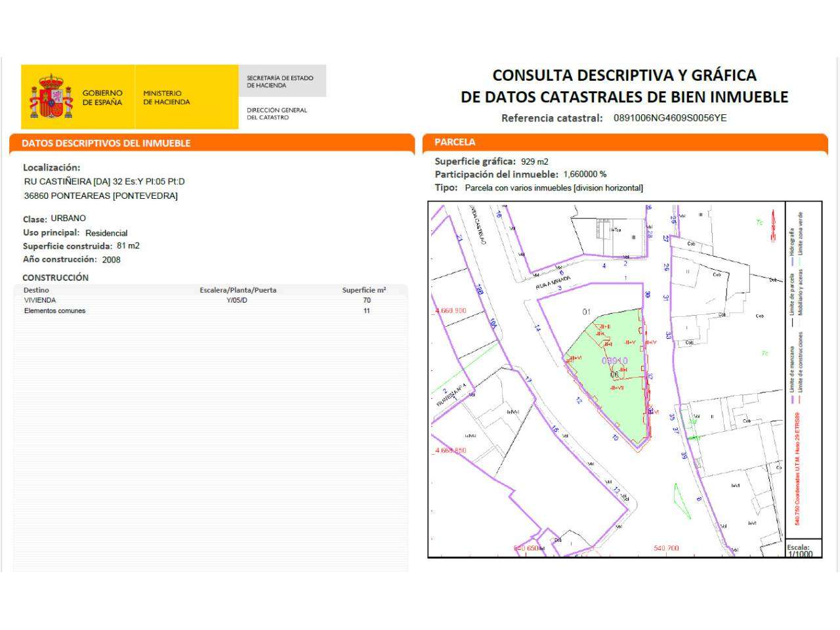Click the 'MINISTERIO DE HACIENDA' label
The image size is (840, 630).
(x=167, y=98)
